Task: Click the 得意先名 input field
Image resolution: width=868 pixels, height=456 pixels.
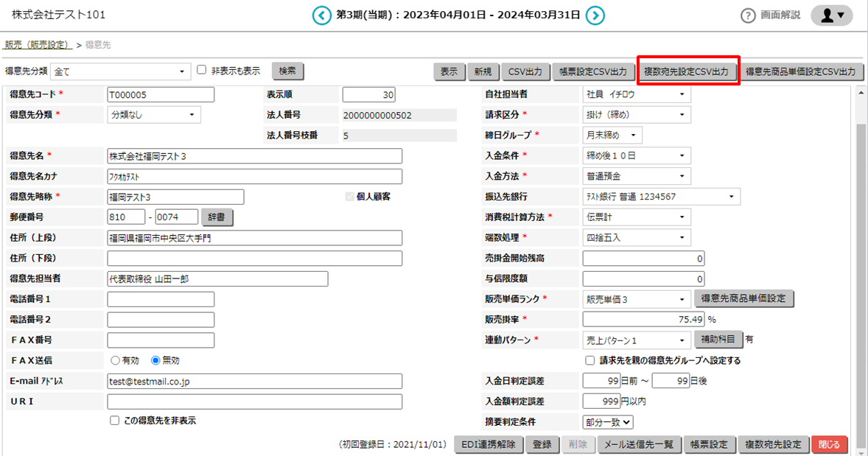Action: point(254,156)
